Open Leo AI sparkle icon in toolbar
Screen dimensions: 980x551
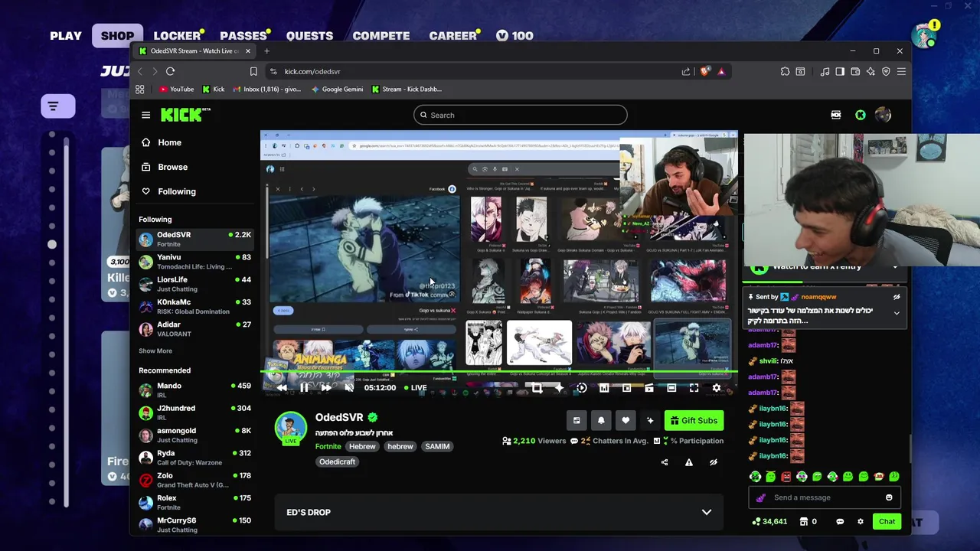871,71
